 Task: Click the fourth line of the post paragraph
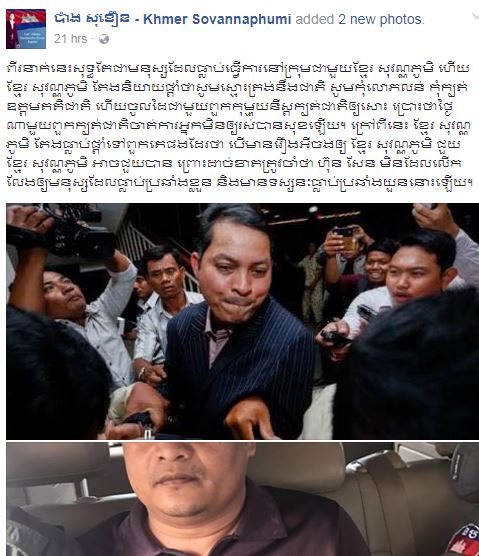click(238, 125)
